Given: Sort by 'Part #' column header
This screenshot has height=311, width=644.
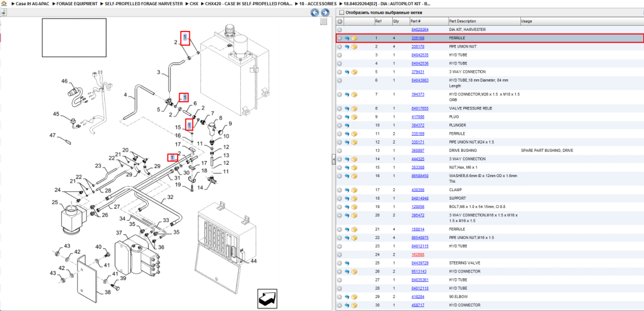Looking at the screenshot, I should tap(429, 21).
